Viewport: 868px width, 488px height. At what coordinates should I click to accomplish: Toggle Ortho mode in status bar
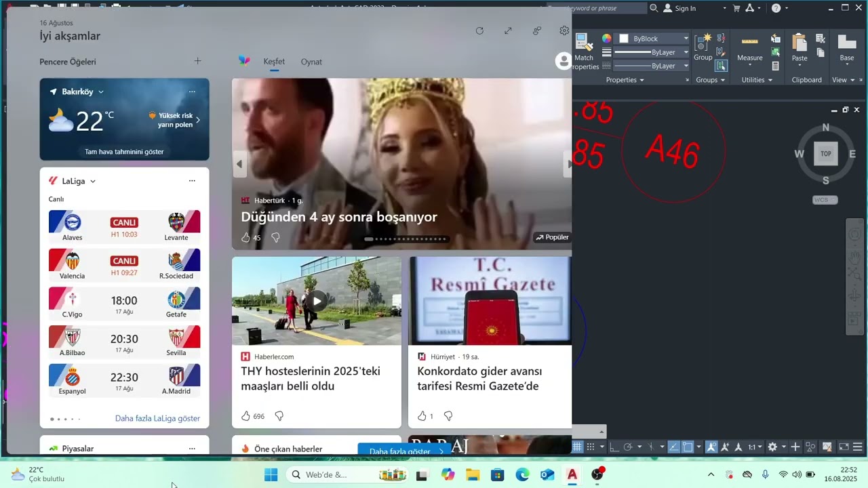614,447
